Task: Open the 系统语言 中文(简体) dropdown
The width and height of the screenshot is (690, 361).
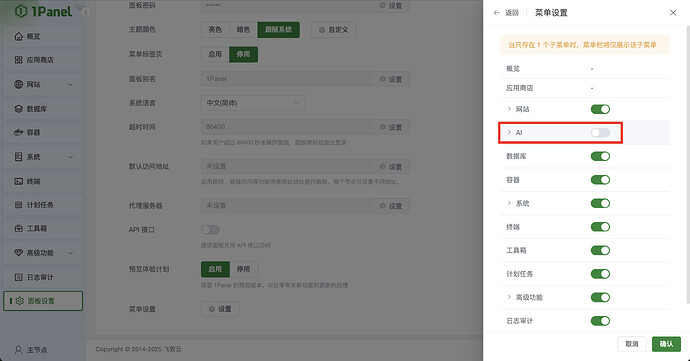Action: [x=253, y=103]
